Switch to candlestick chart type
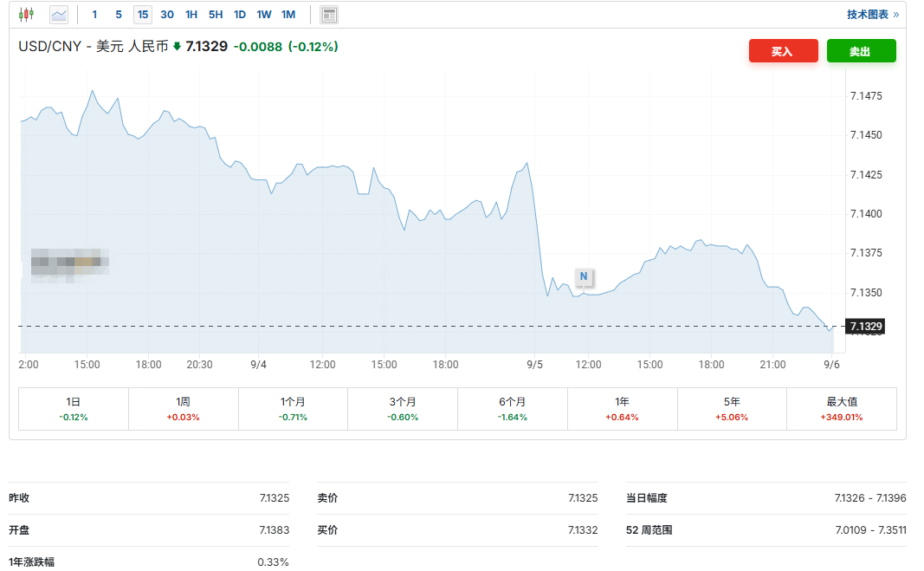924x571 pixels. pos(27,15)
